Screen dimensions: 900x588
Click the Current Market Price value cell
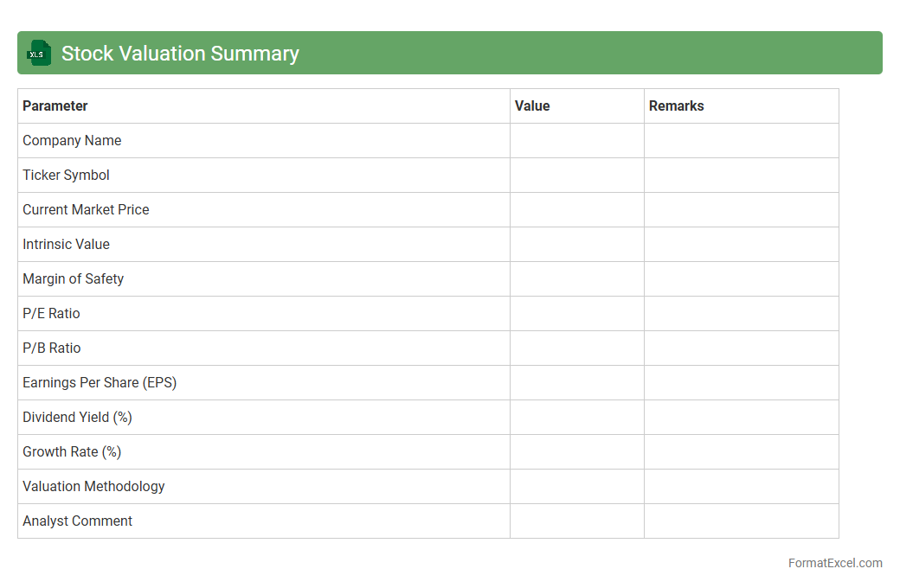576,210
